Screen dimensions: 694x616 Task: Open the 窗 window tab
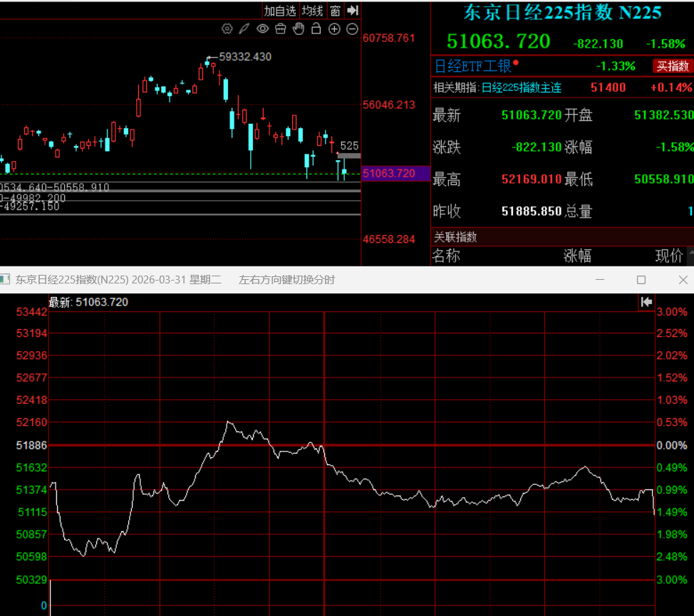(335, 11)
